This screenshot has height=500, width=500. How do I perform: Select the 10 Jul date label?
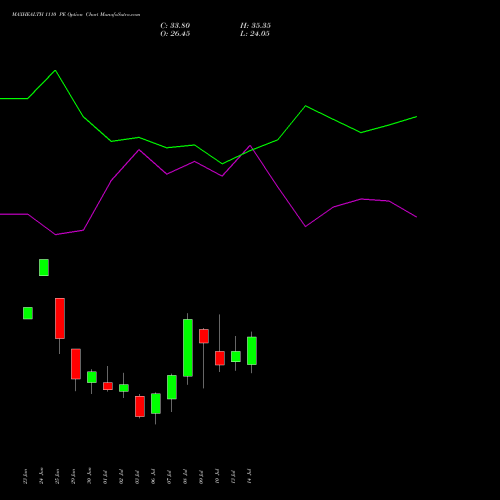[217, 476]
